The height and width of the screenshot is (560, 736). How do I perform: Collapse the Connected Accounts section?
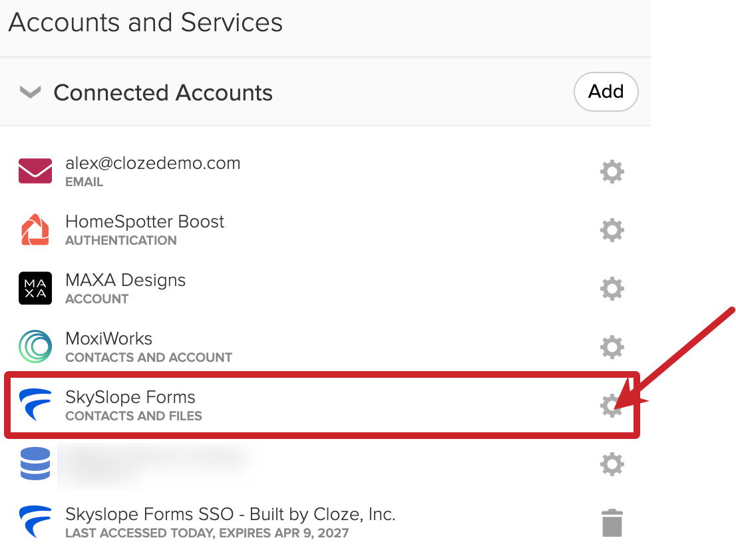pos(29,92)
